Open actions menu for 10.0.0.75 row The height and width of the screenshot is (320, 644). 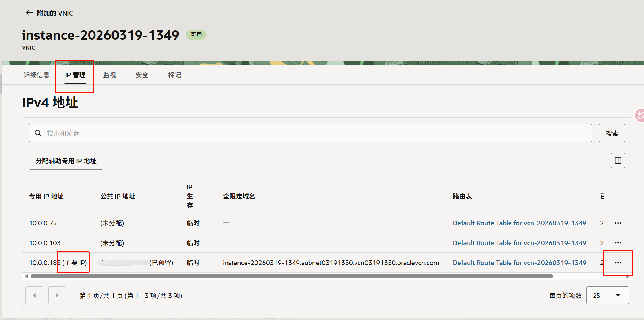coord(618,223)
